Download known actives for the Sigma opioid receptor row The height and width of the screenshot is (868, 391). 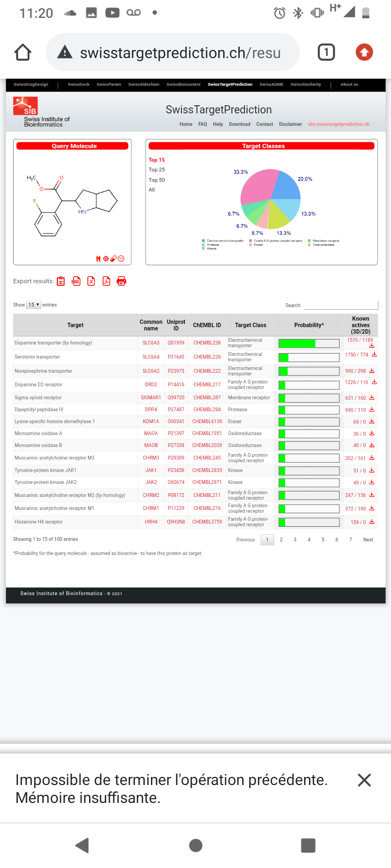click(372, 398)
